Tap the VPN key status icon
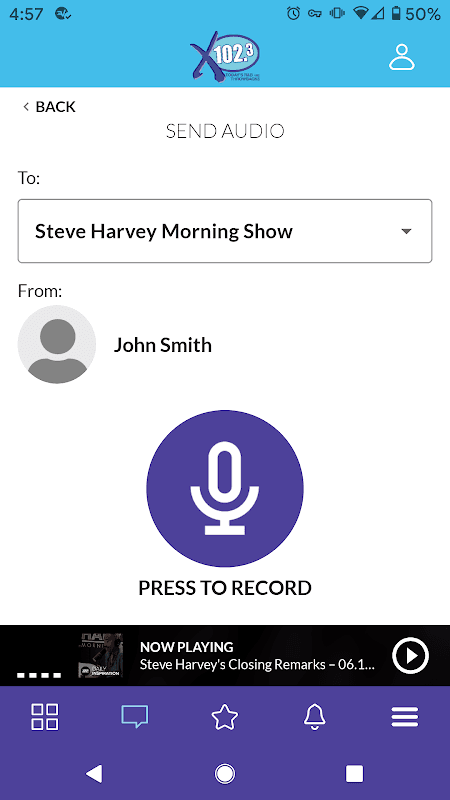Viewport: 450px width, 800px height. [314, 14]
